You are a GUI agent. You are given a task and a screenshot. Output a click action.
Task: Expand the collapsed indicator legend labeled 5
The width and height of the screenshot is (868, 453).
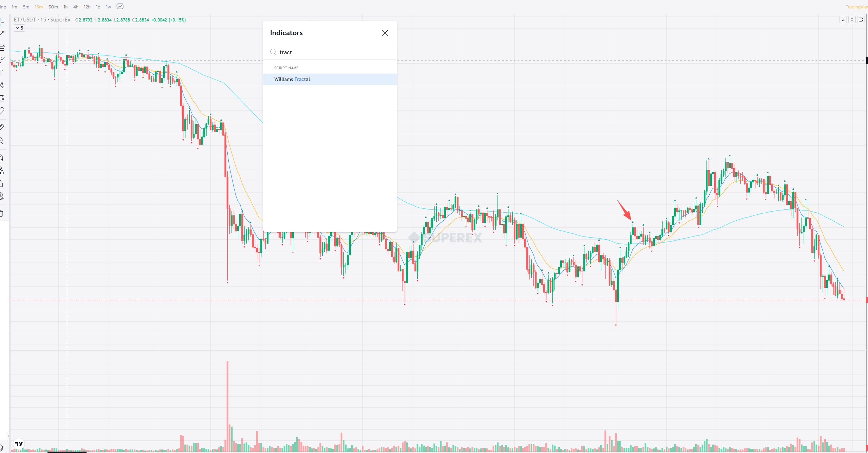(19, 28)
